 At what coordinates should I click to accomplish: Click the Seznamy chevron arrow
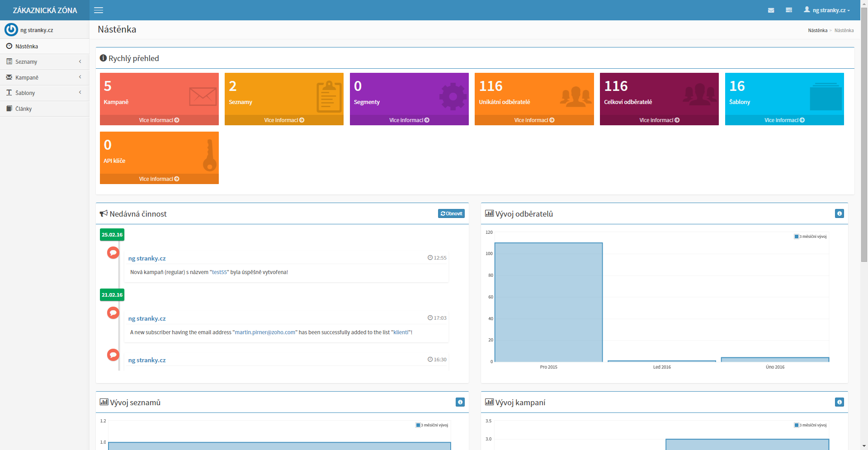[80, 62]
